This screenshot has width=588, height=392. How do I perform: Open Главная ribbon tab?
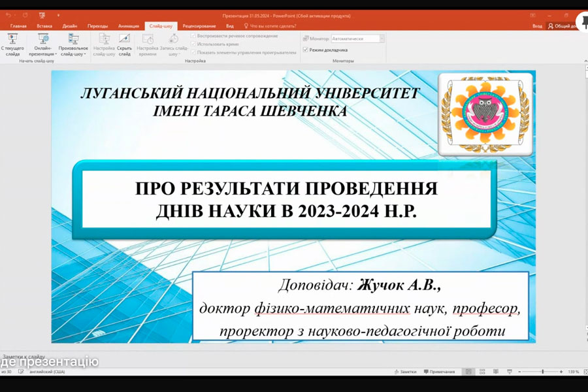[18, 26]
